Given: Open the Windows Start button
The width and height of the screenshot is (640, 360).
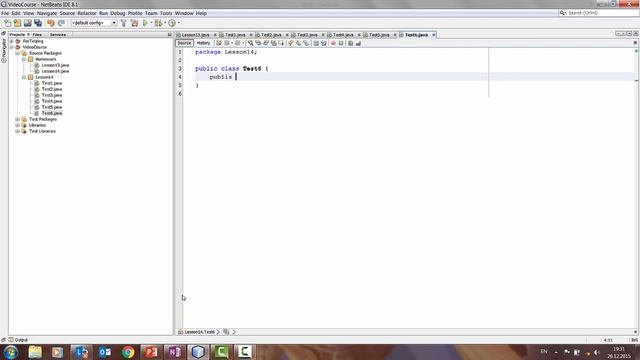Looking at the screenshot, I should (x=10, y=352).
